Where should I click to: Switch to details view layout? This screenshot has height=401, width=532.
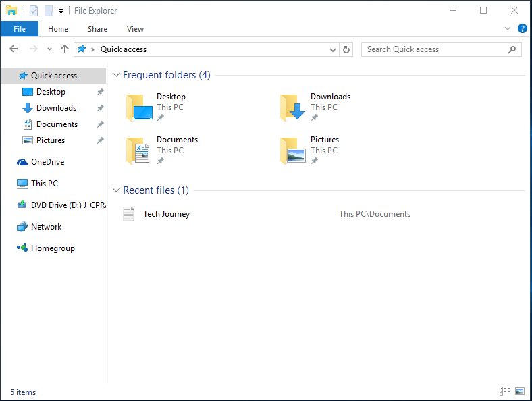(x=504, y=392)
